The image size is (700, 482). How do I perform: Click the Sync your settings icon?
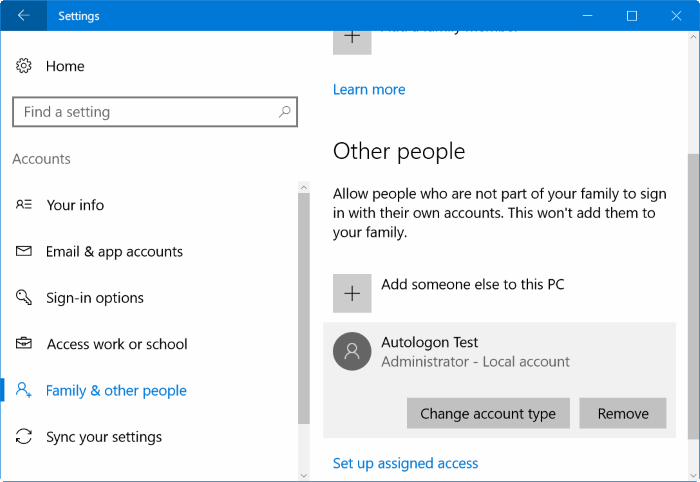point(24,437)
